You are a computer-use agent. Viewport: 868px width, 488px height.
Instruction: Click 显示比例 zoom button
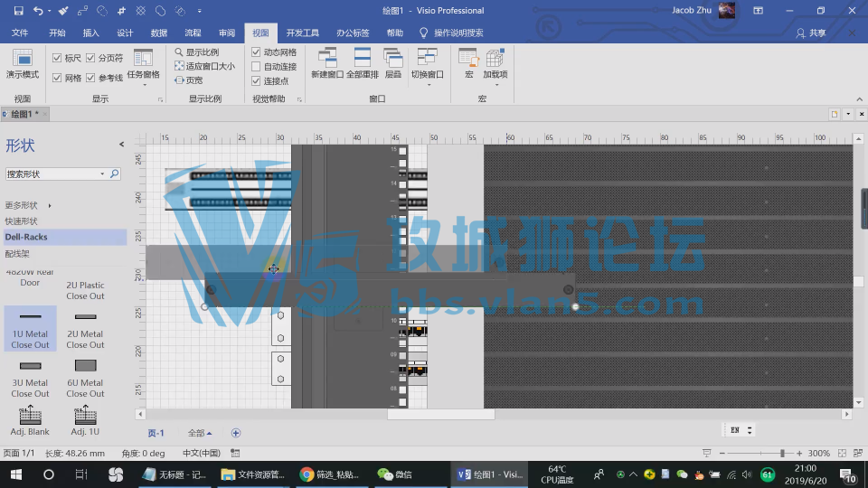pyautogui.click(x=196, y=52)
